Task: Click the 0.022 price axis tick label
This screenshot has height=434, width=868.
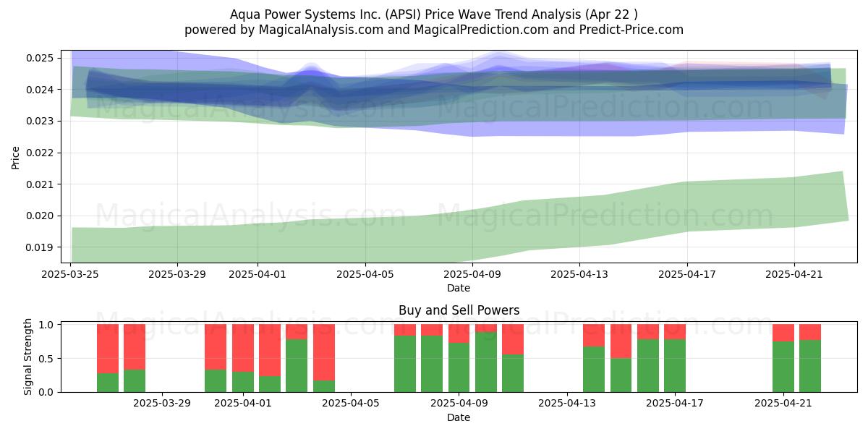Action: 41,153
